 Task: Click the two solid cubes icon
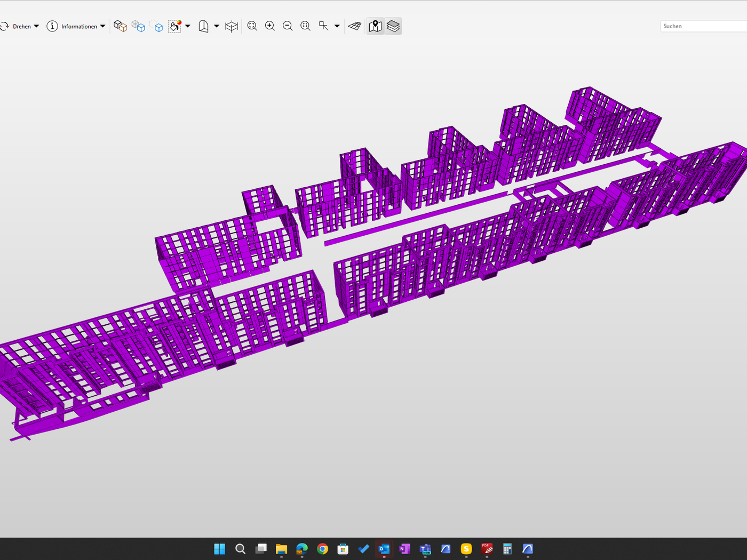tap(120, 26)
